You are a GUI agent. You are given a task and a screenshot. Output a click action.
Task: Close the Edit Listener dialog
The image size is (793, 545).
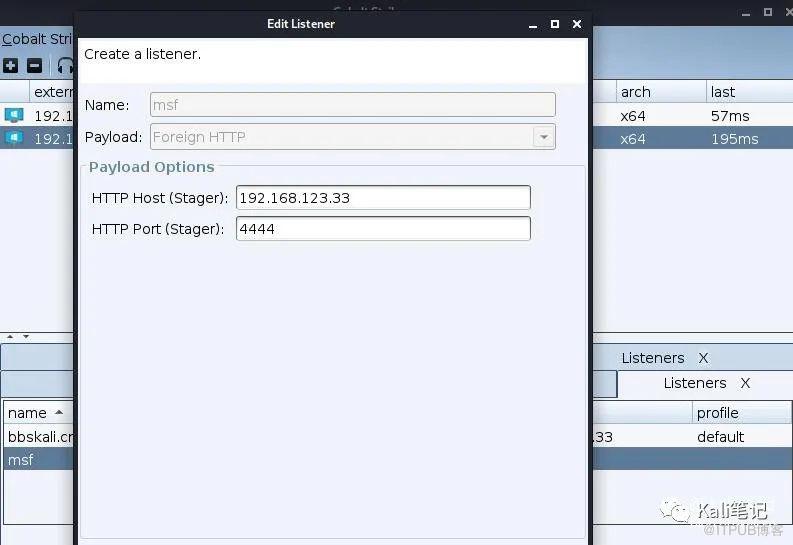point(577,24)
